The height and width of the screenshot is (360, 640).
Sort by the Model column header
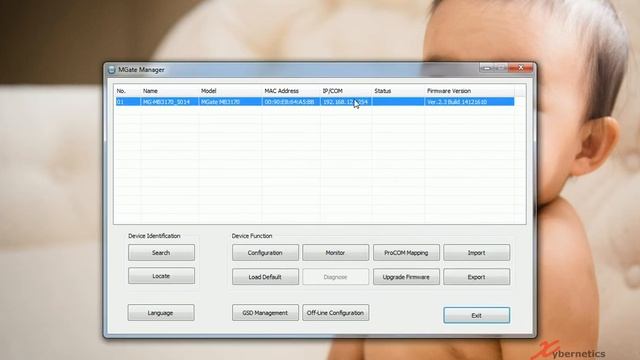[x=230, y=91]
